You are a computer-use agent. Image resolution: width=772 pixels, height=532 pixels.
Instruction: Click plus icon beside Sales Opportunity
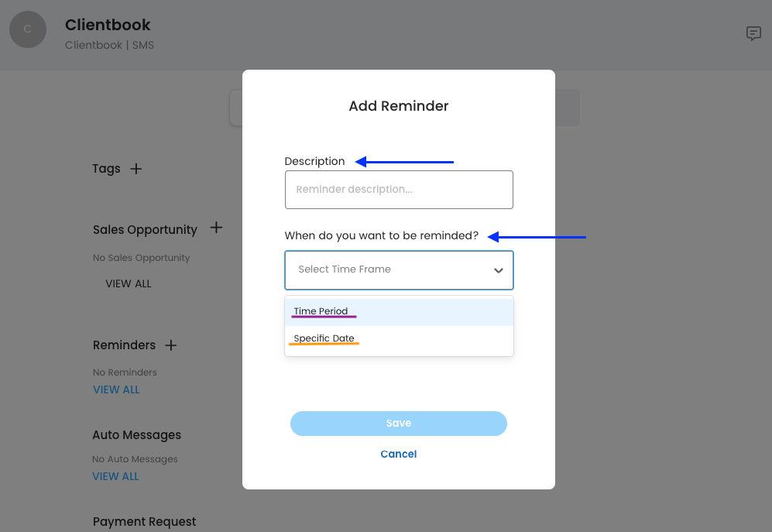pyautogui.click(x=217, y=228)
